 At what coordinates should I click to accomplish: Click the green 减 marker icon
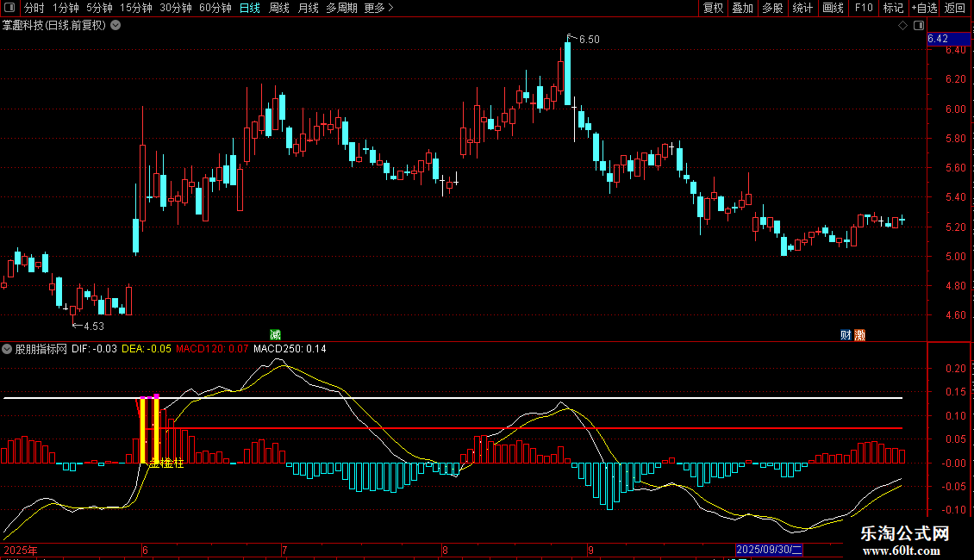[x=275, y=334]
